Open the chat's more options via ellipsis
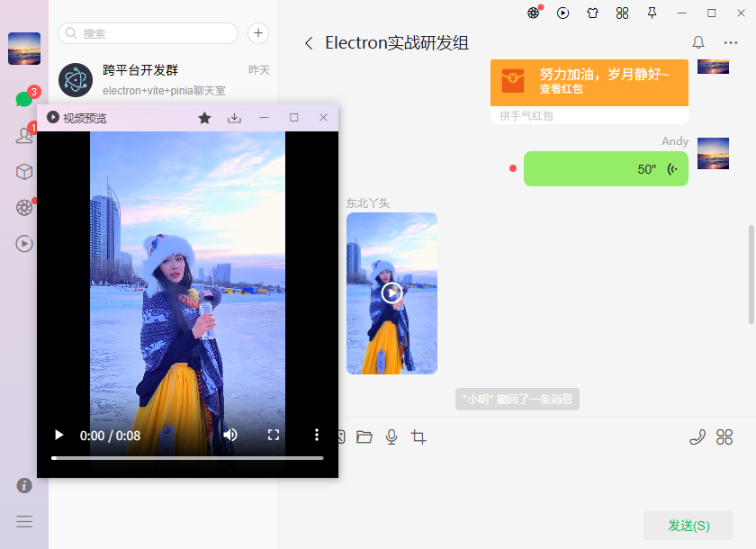 [x=731, y=42]
